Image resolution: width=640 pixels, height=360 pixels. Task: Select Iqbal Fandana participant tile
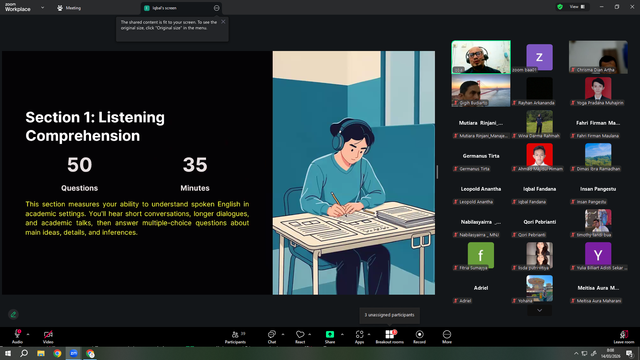click(x=539, y=189)
